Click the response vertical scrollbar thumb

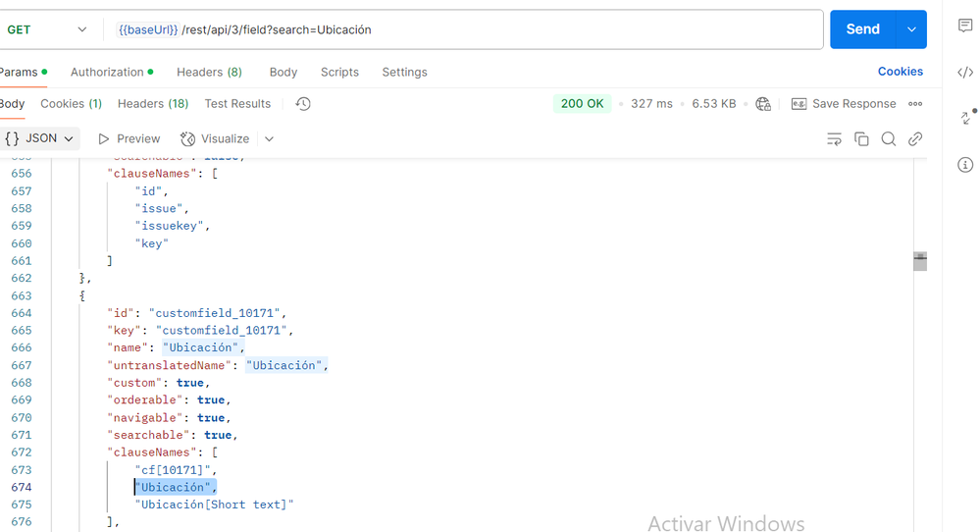pyautogui.click(x=920, y=261)
